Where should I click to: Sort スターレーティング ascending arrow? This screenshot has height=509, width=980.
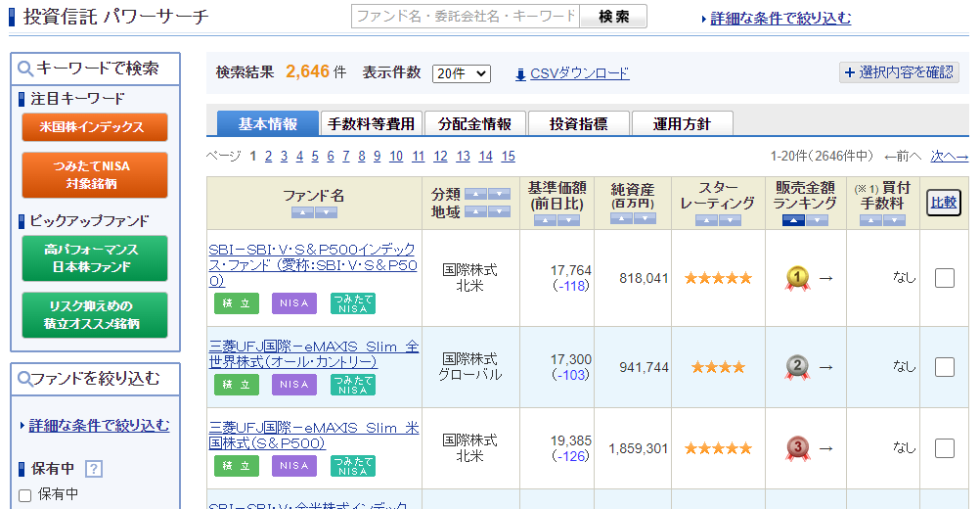click(706, 220)
